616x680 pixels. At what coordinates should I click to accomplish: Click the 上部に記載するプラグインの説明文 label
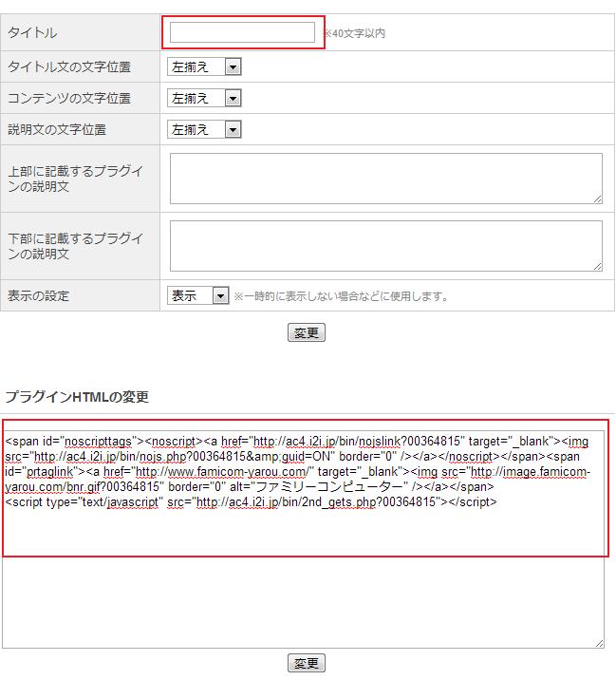click(x=75, y=179)
